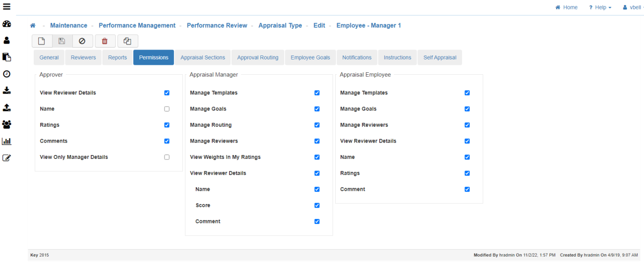Go to Performance Review breadcrumb link

(x=217, y=26)
